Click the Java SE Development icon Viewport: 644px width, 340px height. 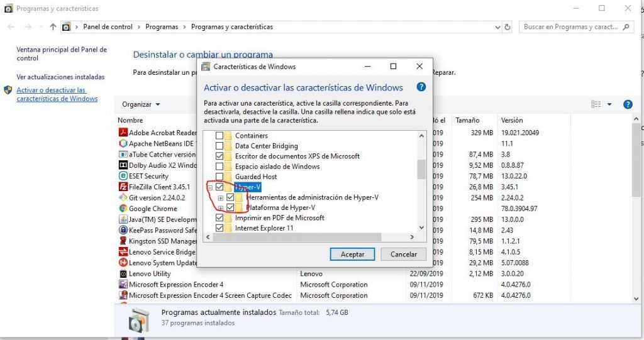(x=123, y=219)
